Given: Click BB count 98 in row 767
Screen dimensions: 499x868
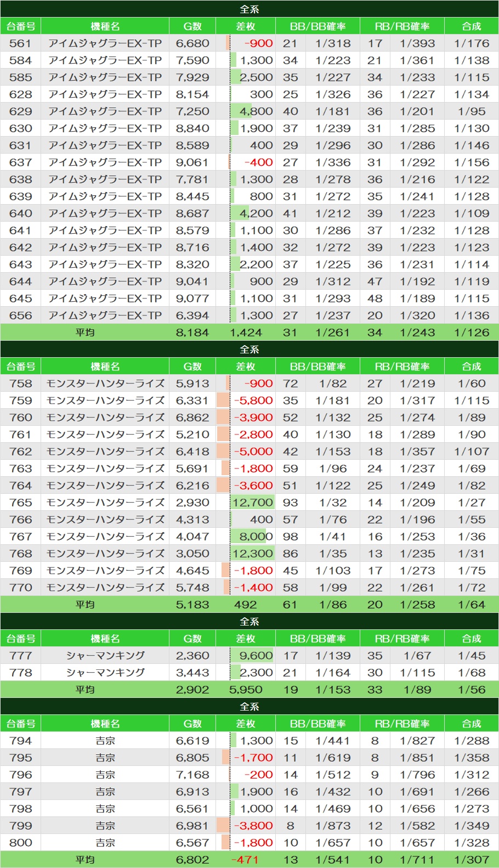Looking at the screenshot, I should 290,537.
